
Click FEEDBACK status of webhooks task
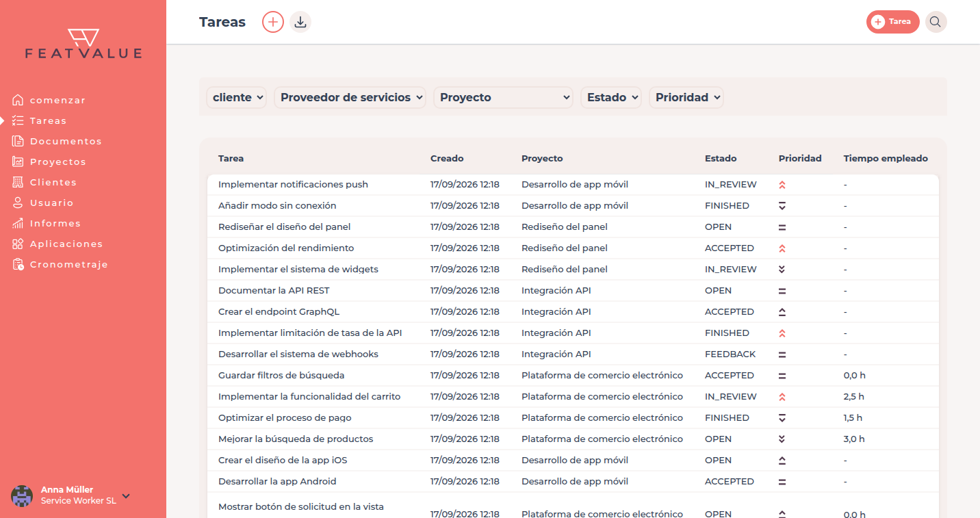click(730, 354)
